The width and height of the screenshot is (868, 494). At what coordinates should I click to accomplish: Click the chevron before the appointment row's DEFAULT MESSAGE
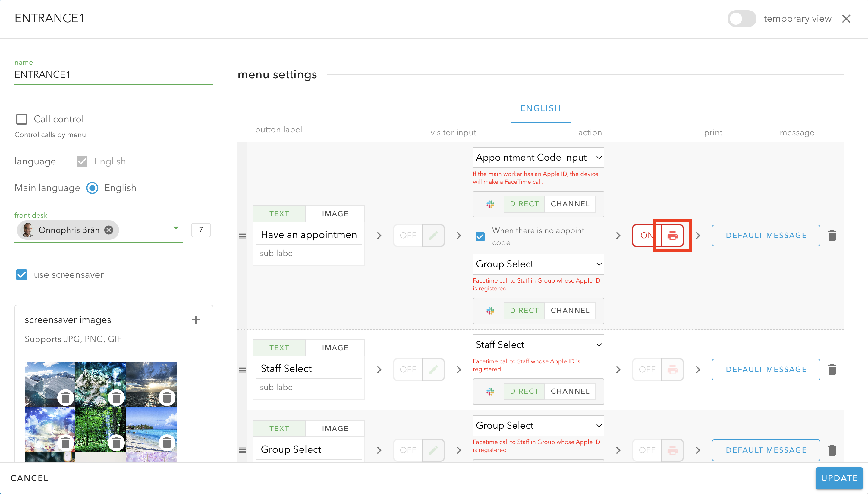click(x=698, y=236)
